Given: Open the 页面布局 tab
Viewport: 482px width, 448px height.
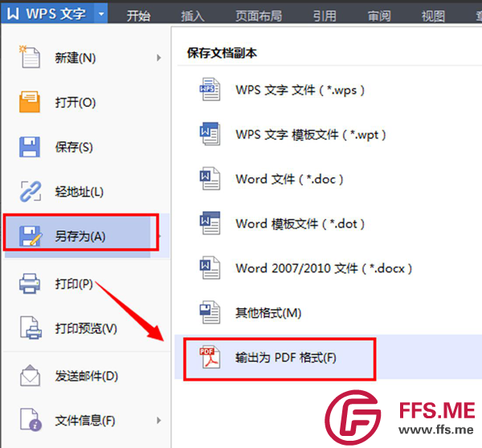Looking at the screenshot, I should pyautogui.click(x=259, y=16).
